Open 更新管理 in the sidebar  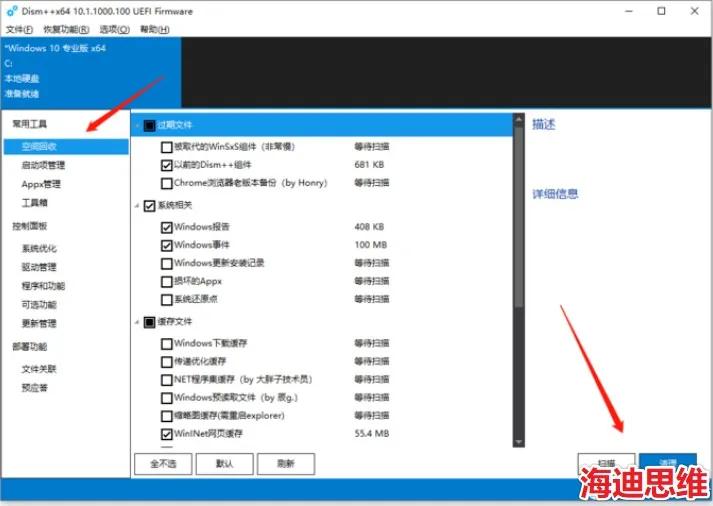(x=39, y=324)
